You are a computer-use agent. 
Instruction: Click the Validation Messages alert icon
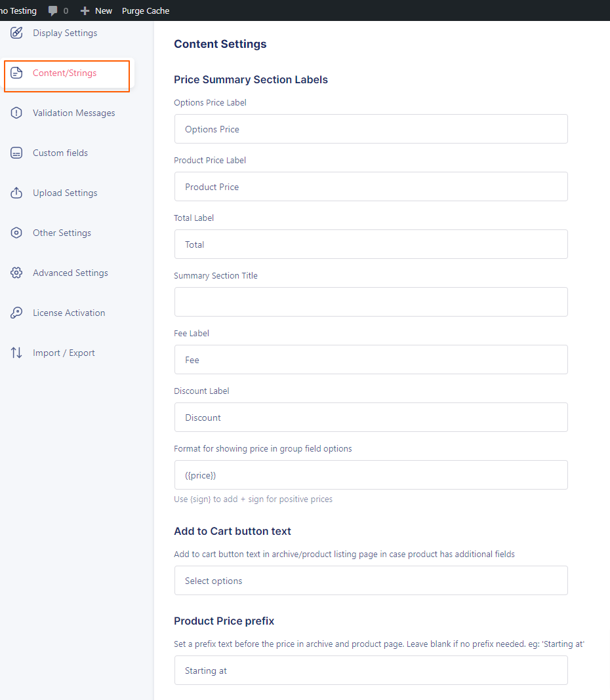(x=16, y=113)
